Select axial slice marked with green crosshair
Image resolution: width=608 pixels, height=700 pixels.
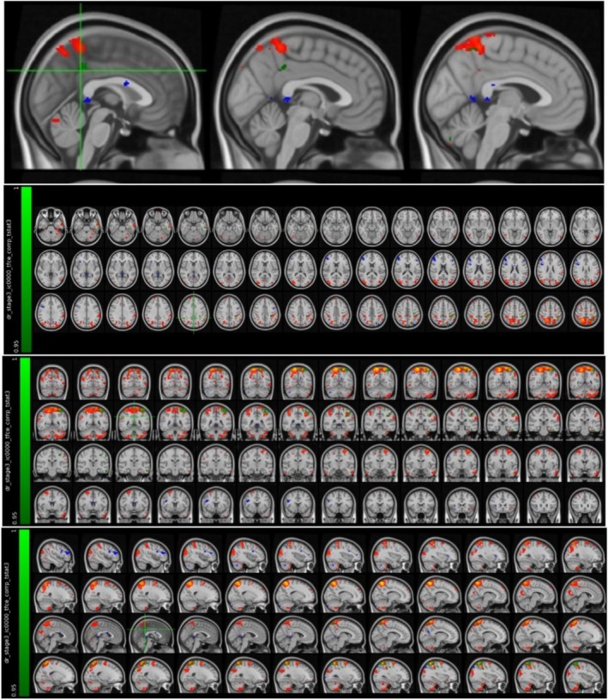coord(193,313)
